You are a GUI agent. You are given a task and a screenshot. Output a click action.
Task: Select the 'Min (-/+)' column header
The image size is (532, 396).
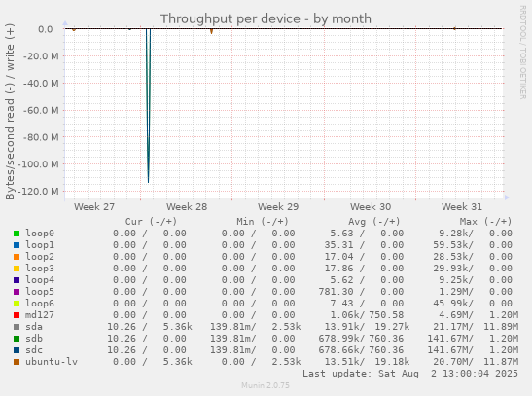click(x=263, y=222)
